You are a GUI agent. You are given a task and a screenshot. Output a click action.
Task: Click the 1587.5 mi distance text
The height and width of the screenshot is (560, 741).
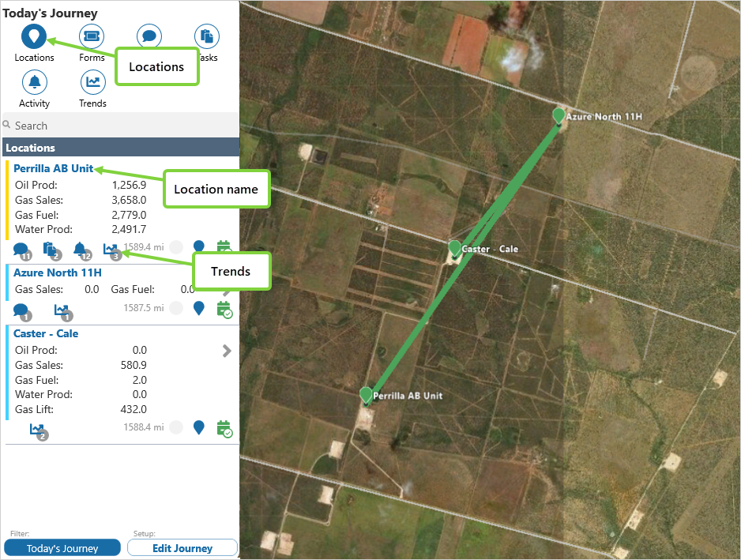[144, 308]
